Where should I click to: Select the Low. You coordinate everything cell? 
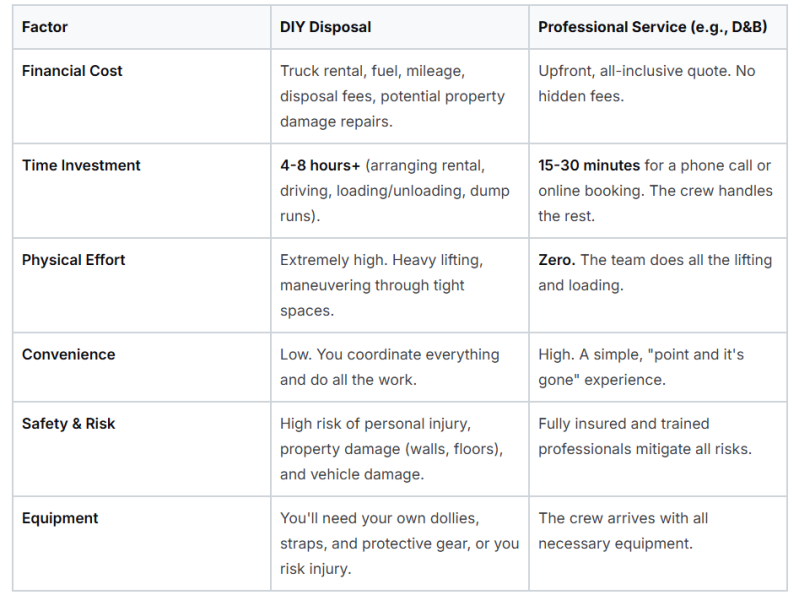[x=400, y=367]
